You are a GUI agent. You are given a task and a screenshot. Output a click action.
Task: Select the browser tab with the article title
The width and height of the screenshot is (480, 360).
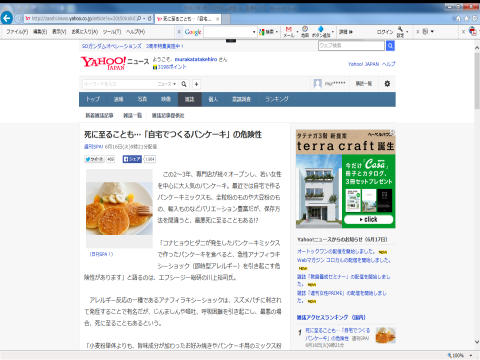coord(188,19)
